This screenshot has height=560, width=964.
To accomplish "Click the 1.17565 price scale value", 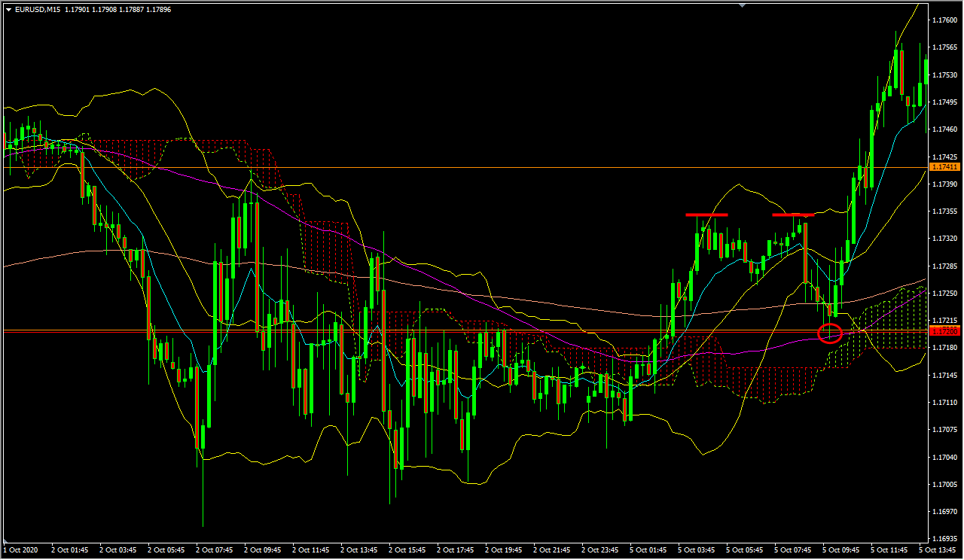I will [944, 47].
